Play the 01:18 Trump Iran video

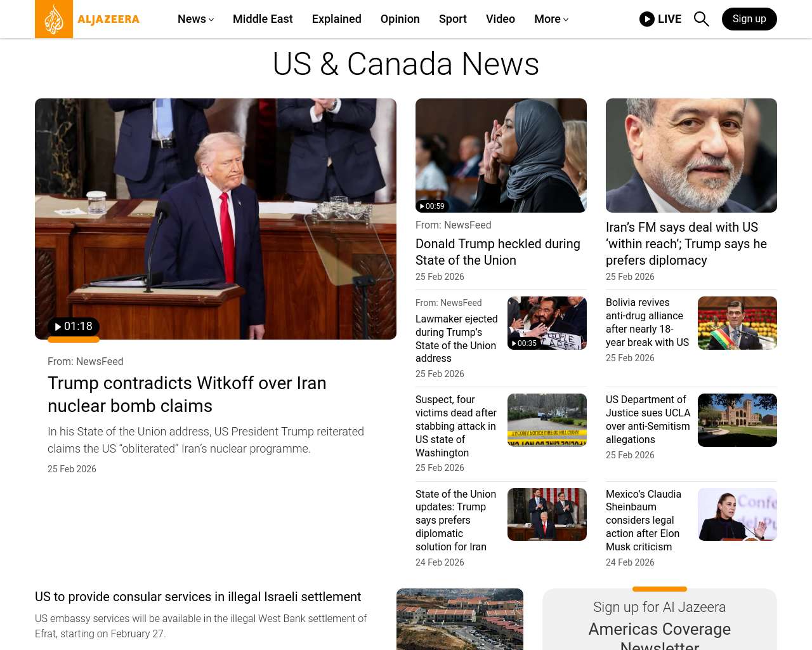(74, 326)
